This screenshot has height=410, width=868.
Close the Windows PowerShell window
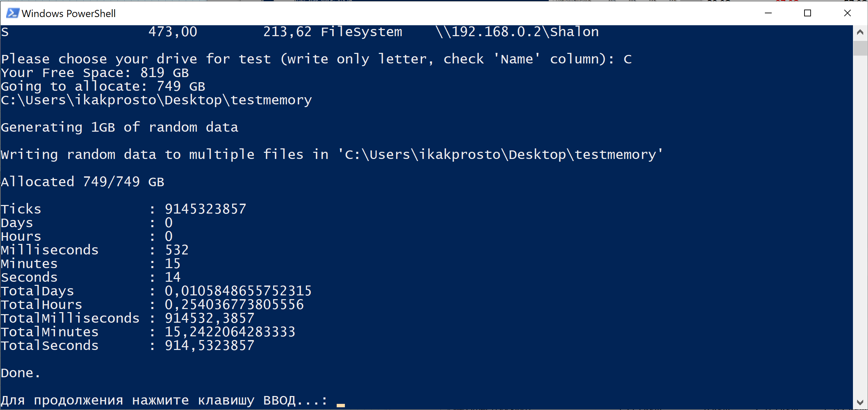pyautogui.click(x=847, y=13)
